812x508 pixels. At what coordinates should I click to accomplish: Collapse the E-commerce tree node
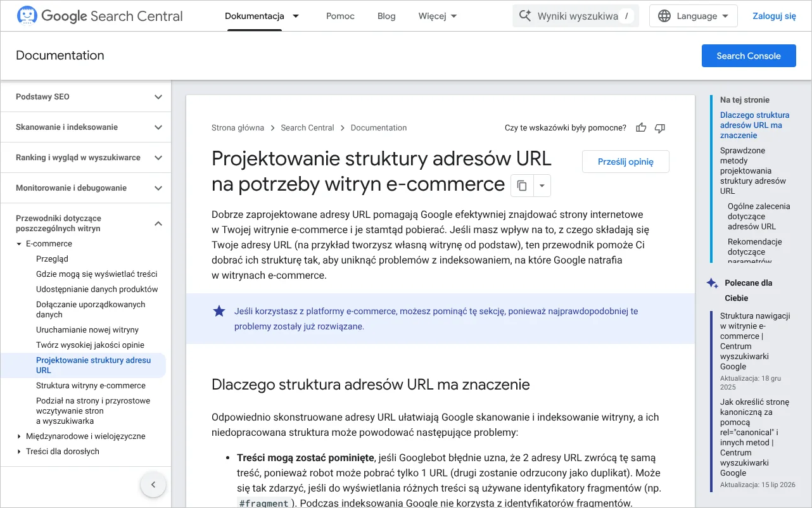point(19,244)
